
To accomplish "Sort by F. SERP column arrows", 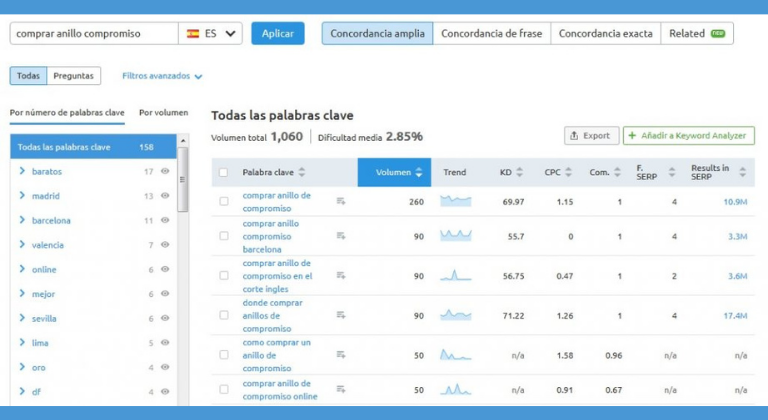I will (672, 173).
